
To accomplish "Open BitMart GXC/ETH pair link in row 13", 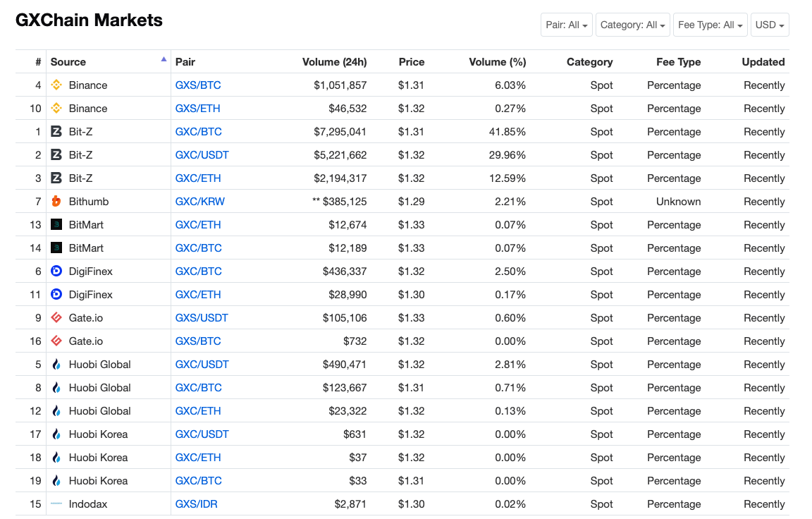I will 198,225.
